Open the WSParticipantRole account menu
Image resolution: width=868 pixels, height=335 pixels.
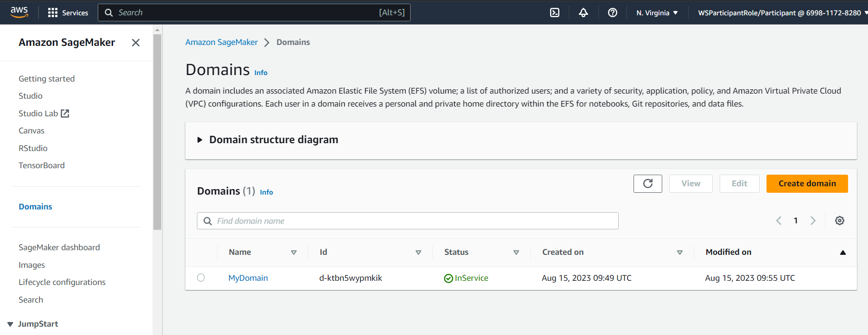(x=782, y=13)
